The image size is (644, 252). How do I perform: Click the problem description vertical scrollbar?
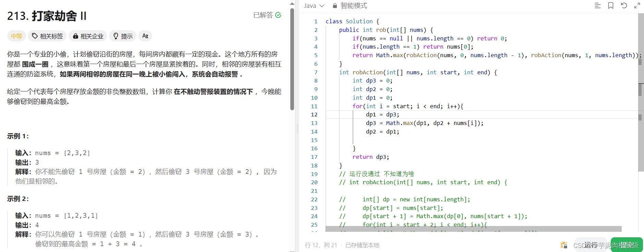292,59
